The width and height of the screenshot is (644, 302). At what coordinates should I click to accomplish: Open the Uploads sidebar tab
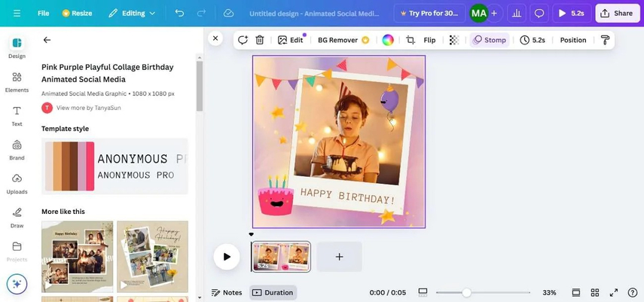17,184
